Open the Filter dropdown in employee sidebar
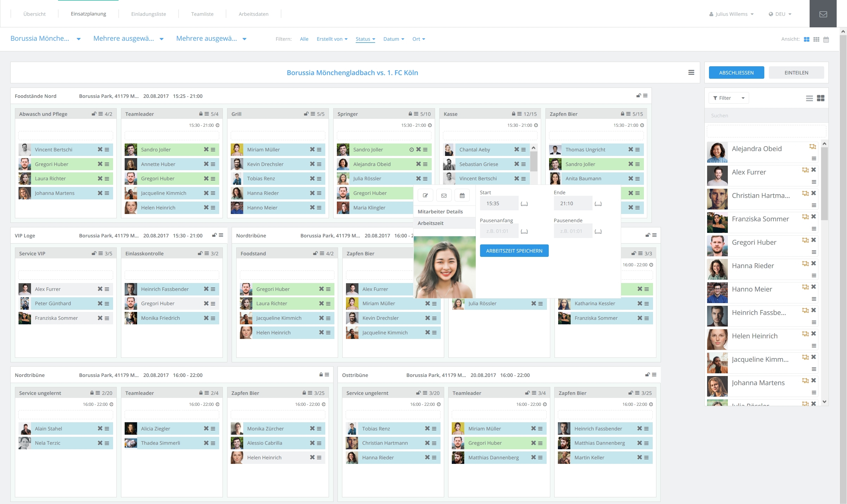The width and height of the screenshot is (847, 504). coord(728,98)
